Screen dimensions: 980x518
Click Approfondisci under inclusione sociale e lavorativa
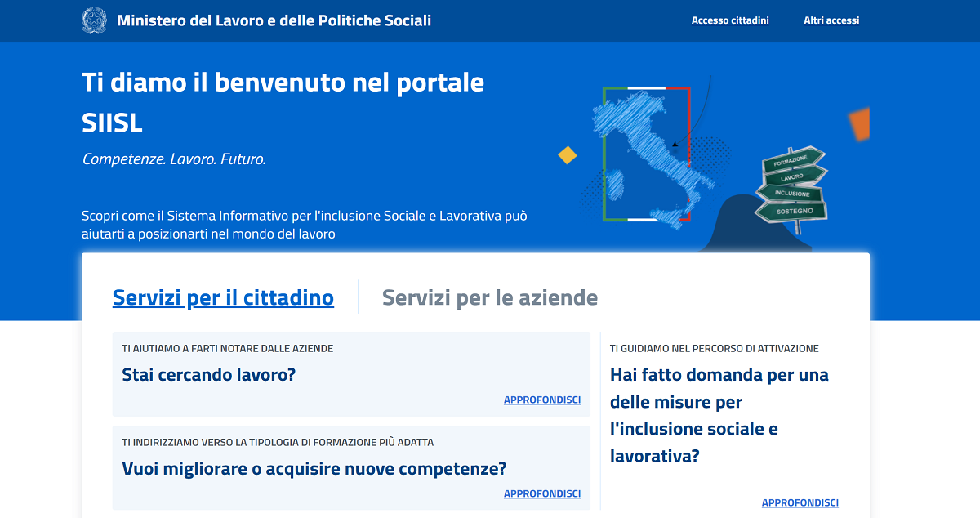pos(800,503)
